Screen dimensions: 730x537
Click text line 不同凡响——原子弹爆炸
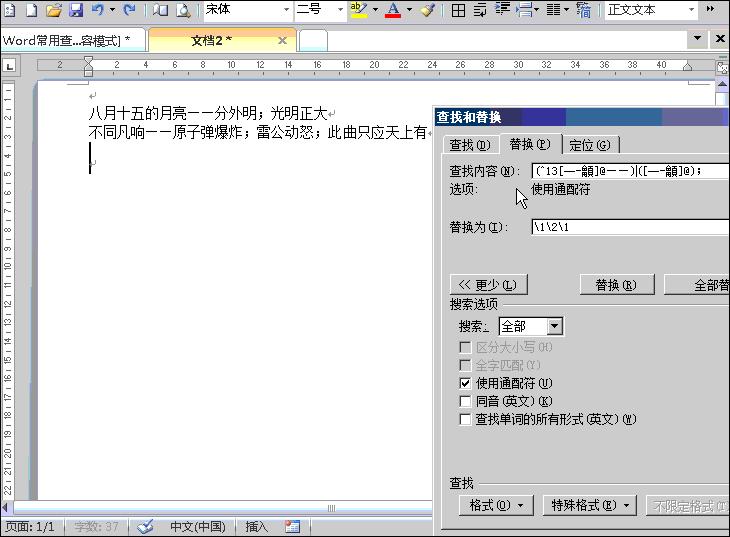[258, 133]
